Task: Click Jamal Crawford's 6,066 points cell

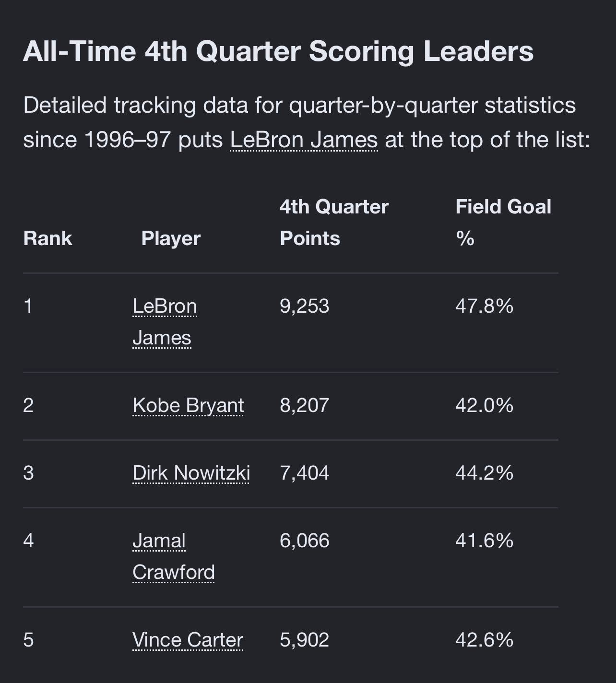Action: click(305, 541)
